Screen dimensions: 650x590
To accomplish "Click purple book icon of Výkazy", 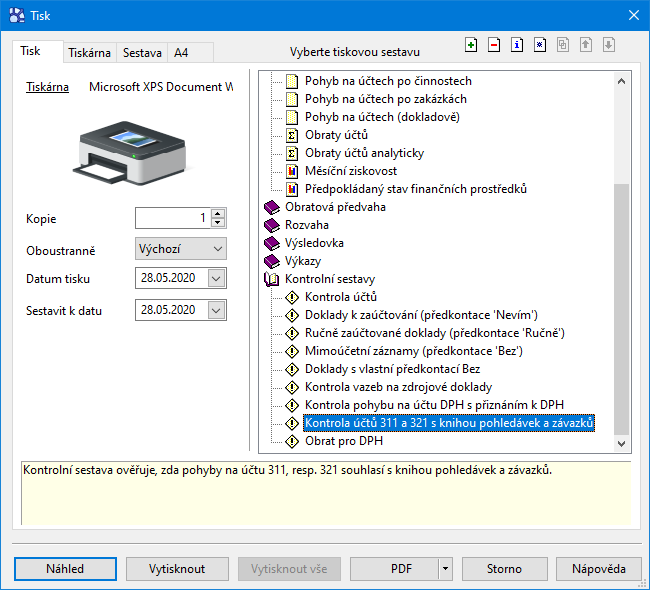I will click(272, 261).
